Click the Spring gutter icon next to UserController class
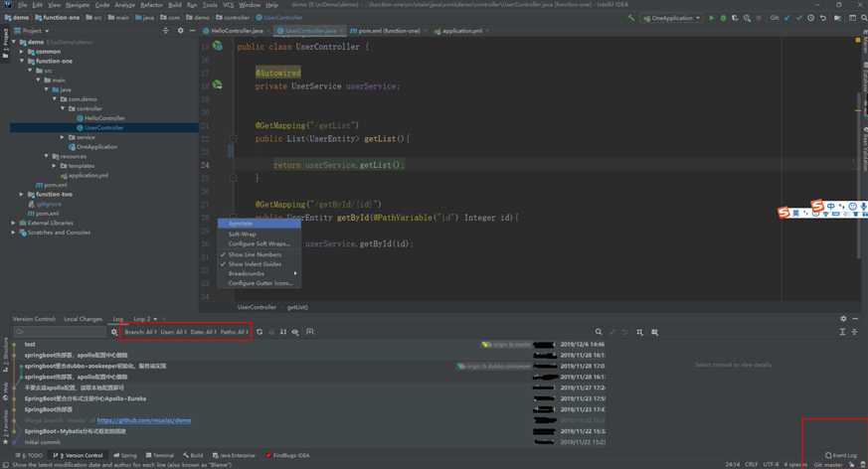Image resolution: width=868 pixels, height=469 pixels. tap(218, 46)
